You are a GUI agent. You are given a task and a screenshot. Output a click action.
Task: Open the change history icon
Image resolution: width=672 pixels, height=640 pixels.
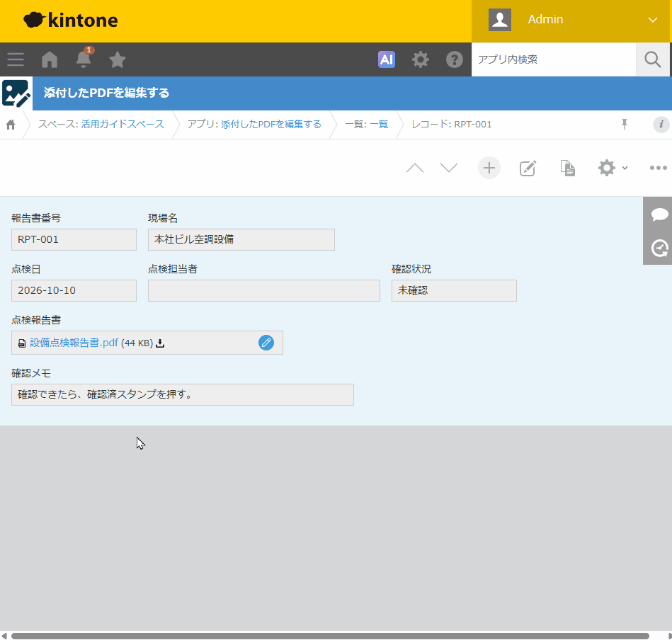[659, 248]
